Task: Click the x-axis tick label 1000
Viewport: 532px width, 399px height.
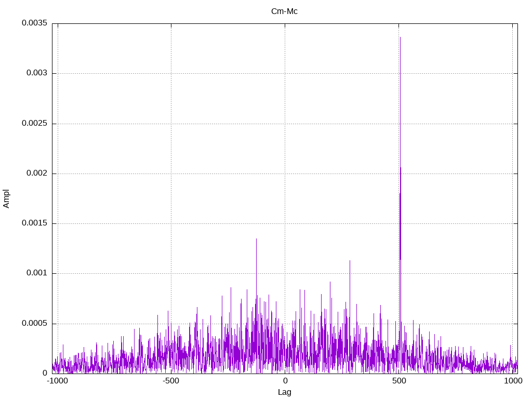Action: (513, 381)
